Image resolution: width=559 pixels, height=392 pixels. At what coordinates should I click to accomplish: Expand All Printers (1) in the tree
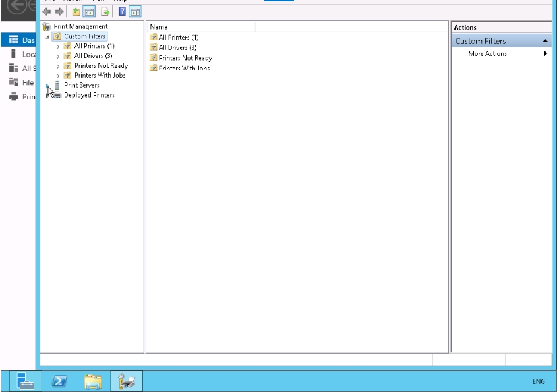(x=58, y=46)
